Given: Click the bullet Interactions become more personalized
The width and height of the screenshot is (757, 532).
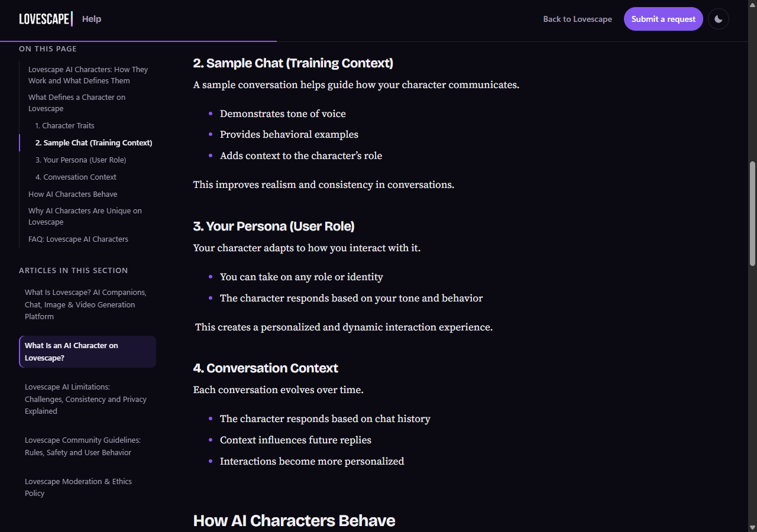Looking at the screenshot, I should [x=312, y=461].
